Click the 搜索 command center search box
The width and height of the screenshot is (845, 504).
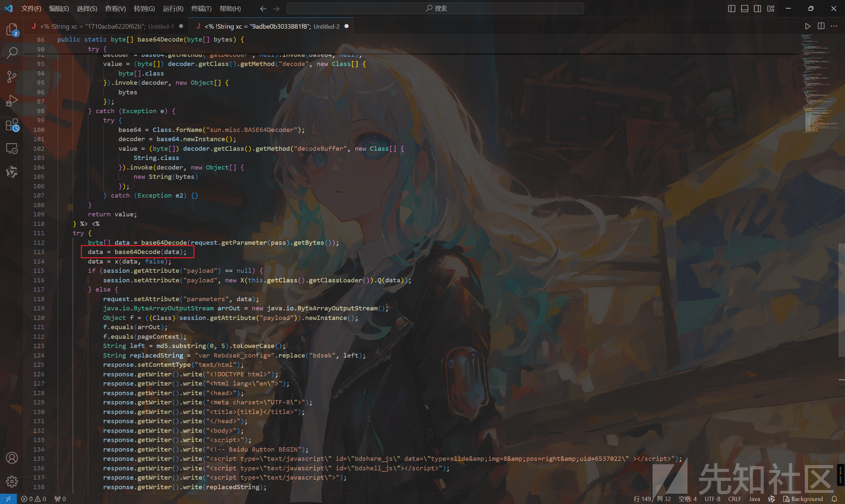pyautogui.click(x=435, y=9)
